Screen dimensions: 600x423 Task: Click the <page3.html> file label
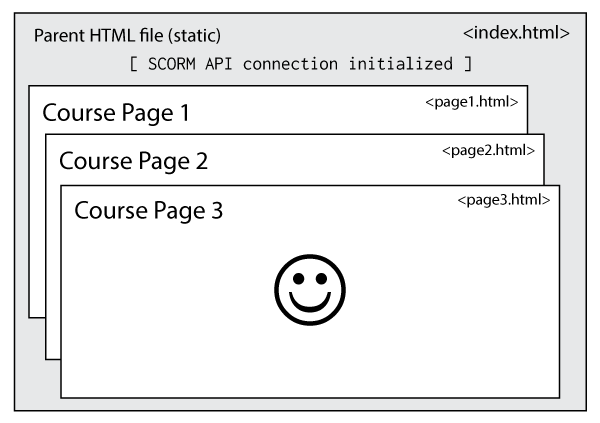pos(503,200)
